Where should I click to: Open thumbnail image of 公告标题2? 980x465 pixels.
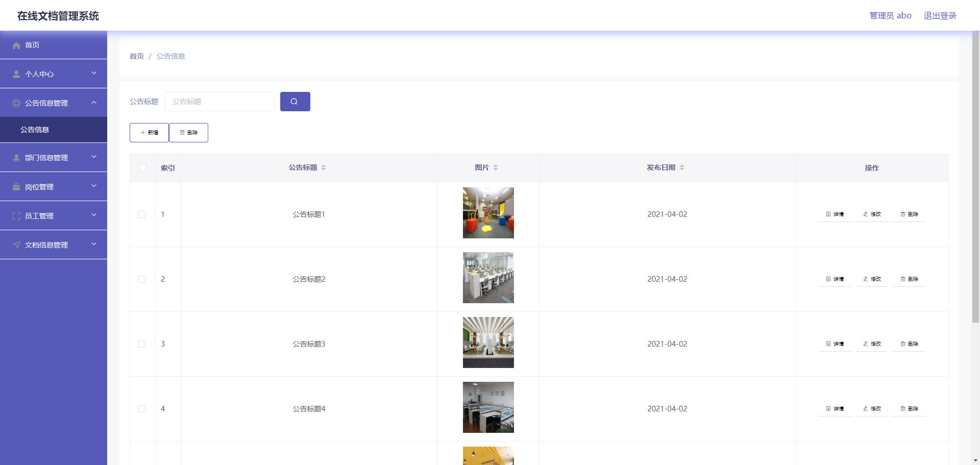(488, 278)
